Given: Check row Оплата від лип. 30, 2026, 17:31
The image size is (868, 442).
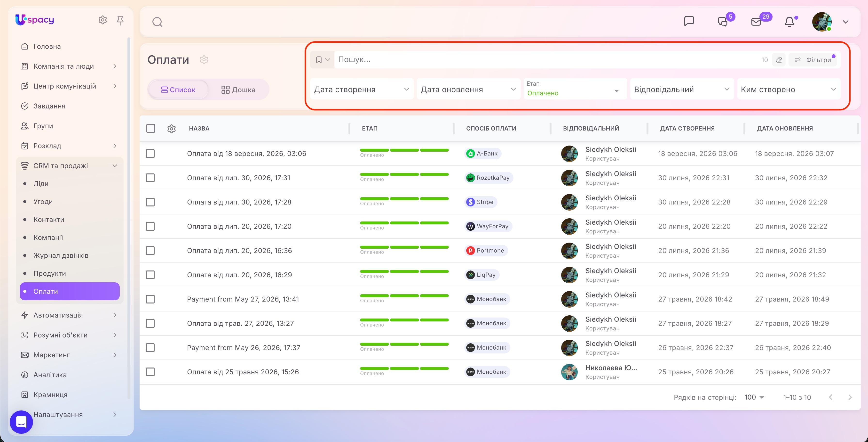Looking at the screenshot, I should coord(150,178).
